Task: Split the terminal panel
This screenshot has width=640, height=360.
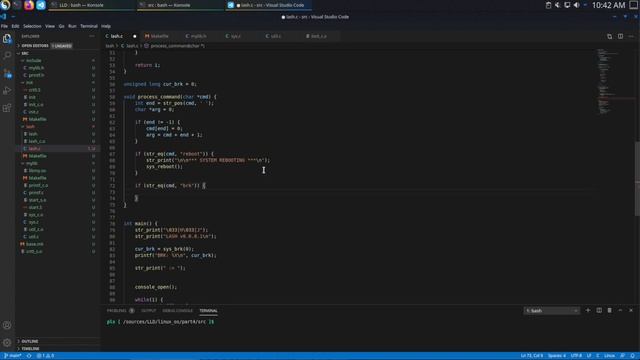Action: point(599,311)
